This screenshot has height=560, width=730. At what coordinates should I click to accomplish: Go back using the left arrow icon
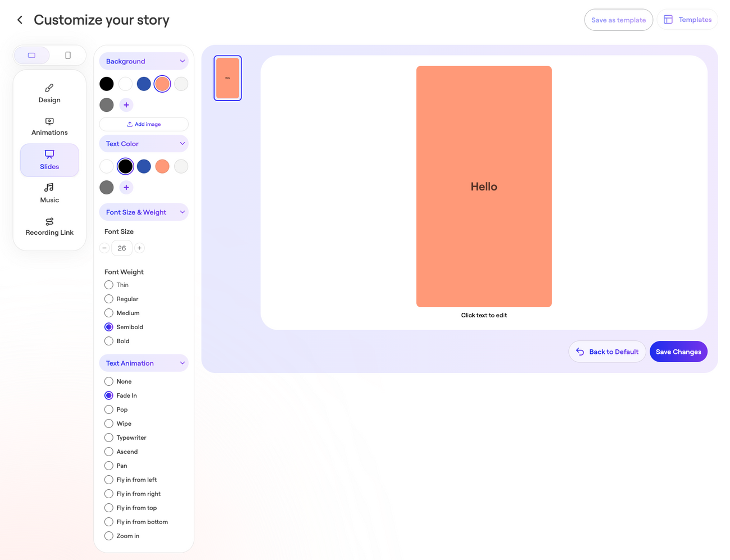click(x=20, y=20)
